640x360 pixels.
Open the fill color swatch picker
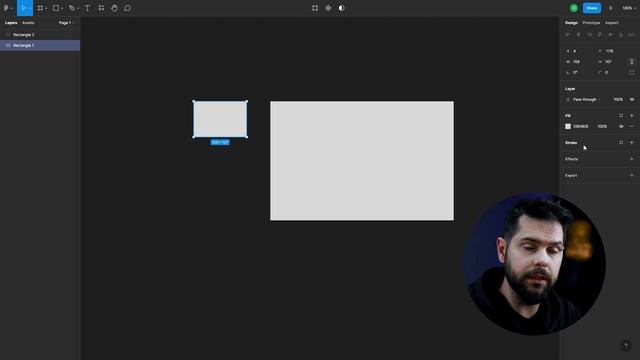click(568, 127)
